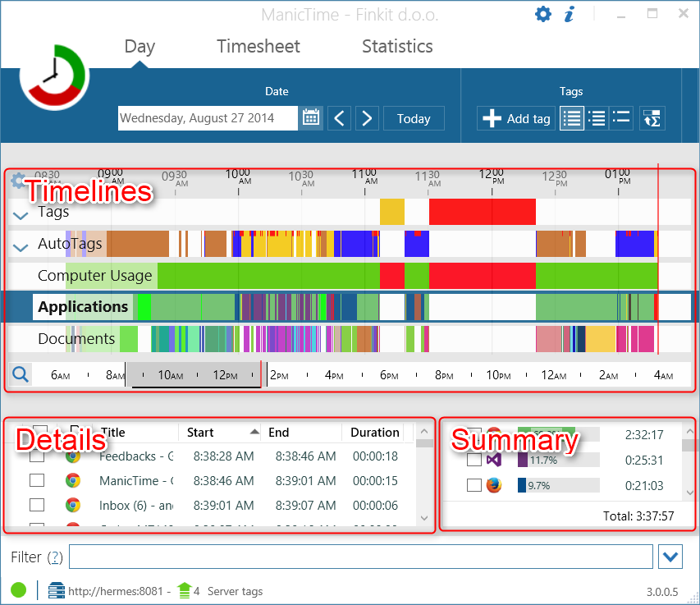Click the tag summary Sigma icon
This screenshot has height=605, width=700.
[652, 118]
